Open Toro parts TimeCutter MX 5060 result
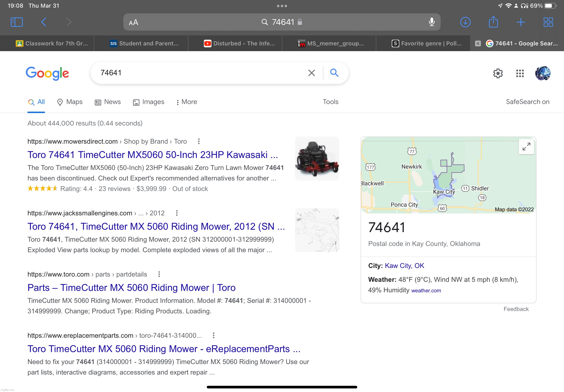Image resolution: width=564 pixels, height=392 pixels. coord(131,288)
